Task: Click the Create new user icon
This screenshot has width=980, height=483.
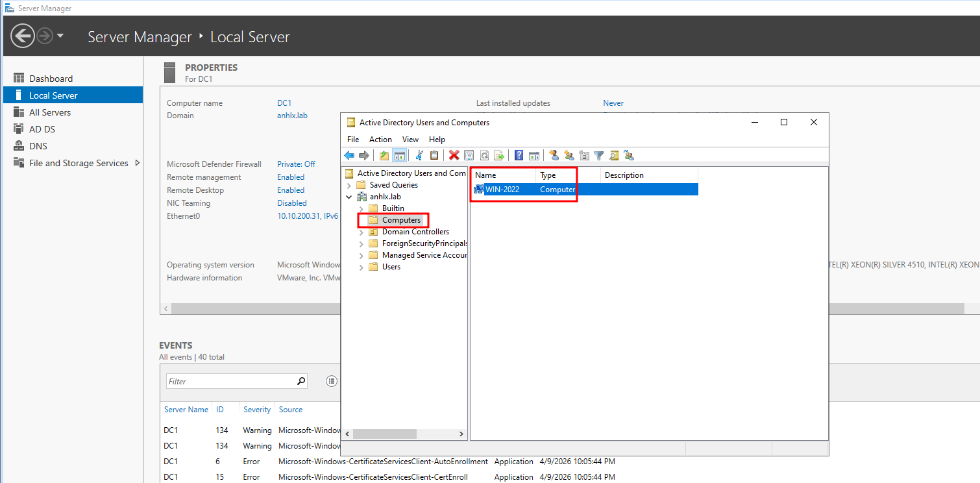Action: point(554,155)
